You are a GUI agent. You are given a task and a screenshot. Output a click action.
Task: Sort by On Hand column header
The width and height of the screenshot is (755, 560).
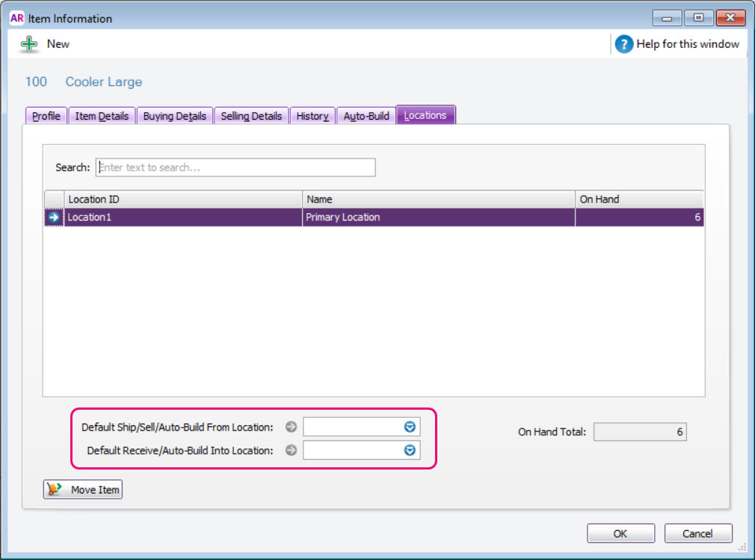(x=638, y=200)
